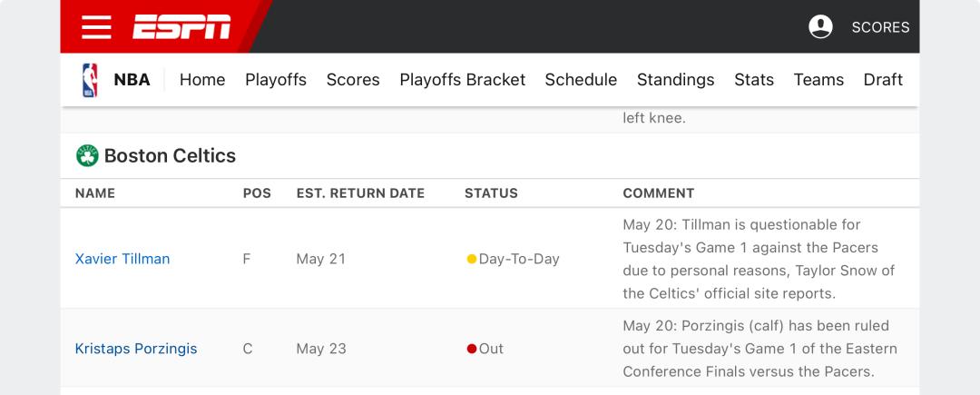Open Kristaps Porzingis player link

pyautogui.click(x=136, y=349)
